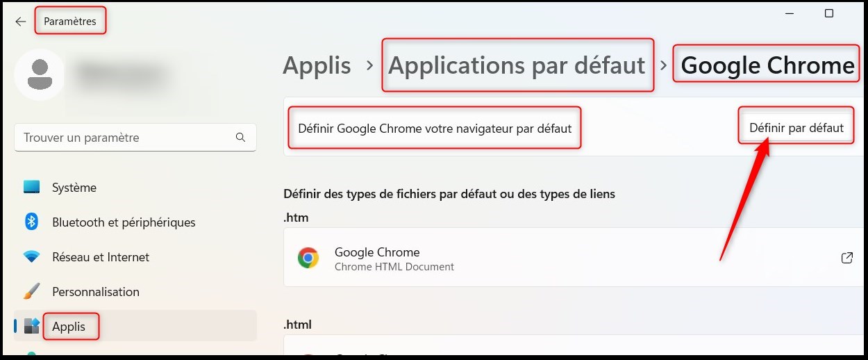This screenshot has height=360, width=868.
Task: Open the .htm association external-link icon
Action: point(846,258)
